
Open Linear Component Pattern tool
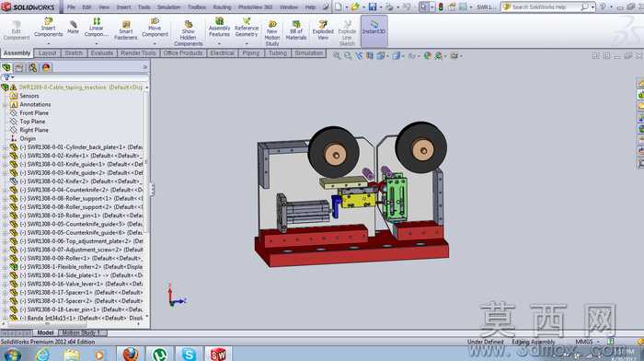(96, 28)
